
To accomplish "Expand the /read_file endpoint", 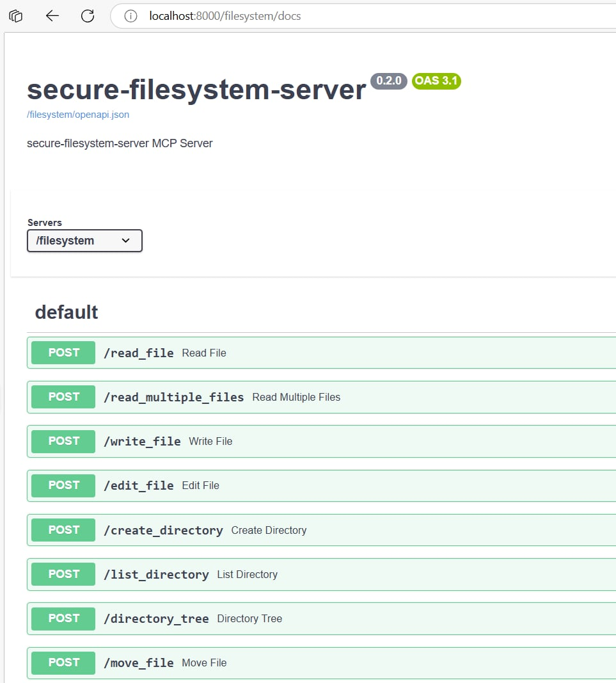I will click(x=320, y=353).
